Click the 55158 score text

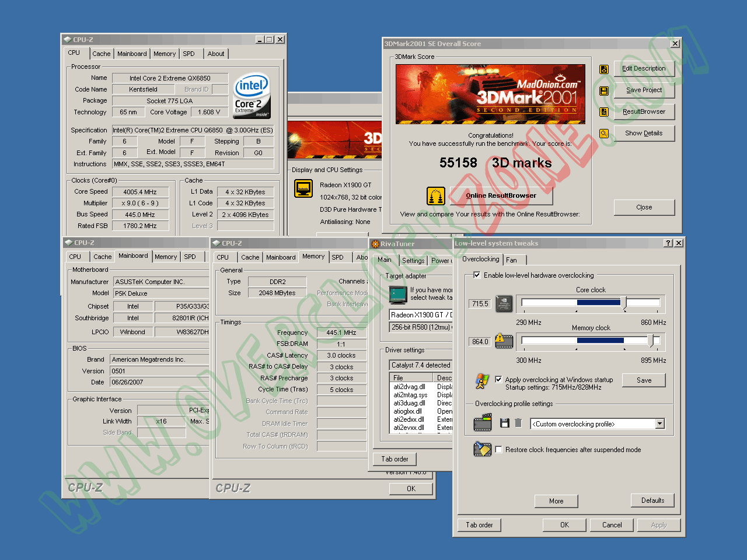458,163
